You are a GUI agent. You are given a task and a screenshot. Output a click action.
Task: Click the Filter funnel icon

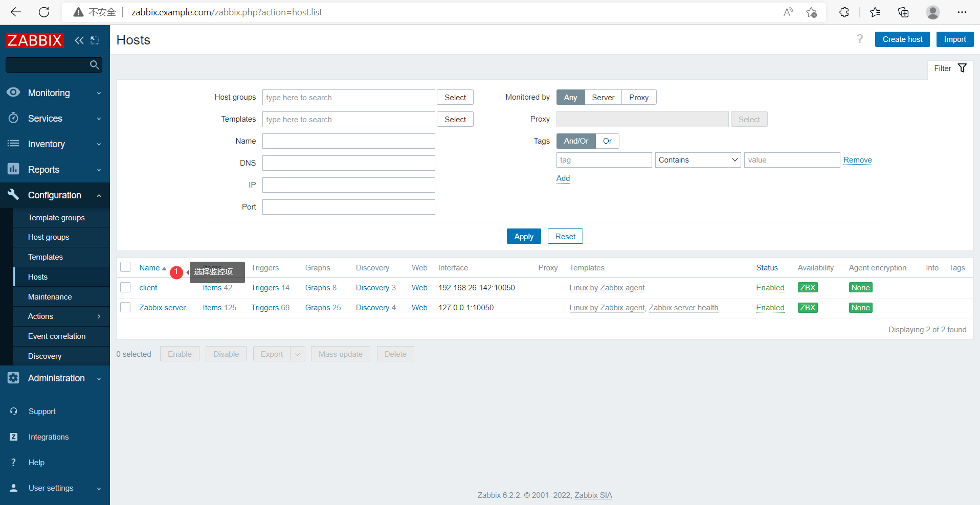962,68
